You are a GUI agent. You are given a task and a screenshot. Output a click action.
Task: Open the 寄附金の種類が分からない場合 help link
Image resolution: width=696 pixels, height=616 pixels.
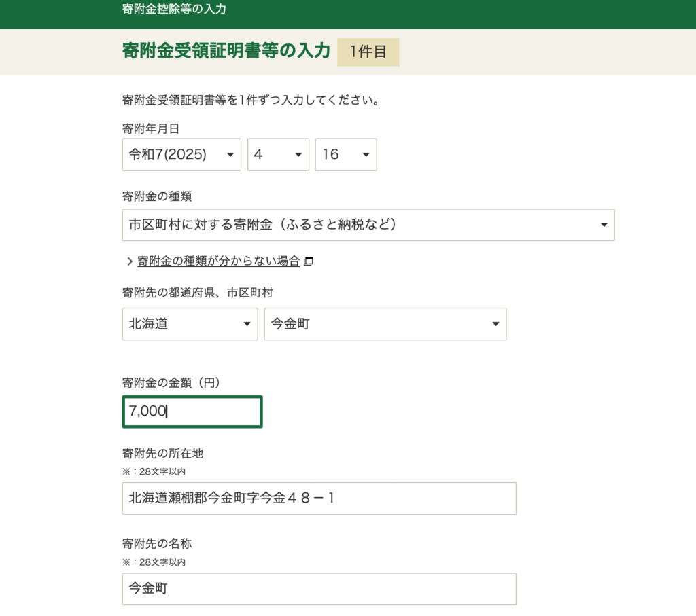218,261
